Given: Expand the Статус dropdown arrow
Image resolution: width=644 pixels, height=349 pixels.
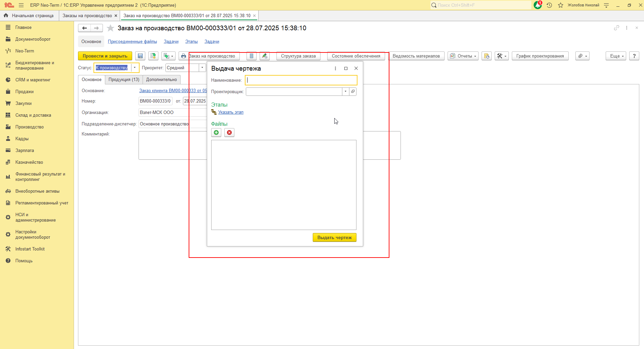Looking at the screenshot, I should [135, 68].
